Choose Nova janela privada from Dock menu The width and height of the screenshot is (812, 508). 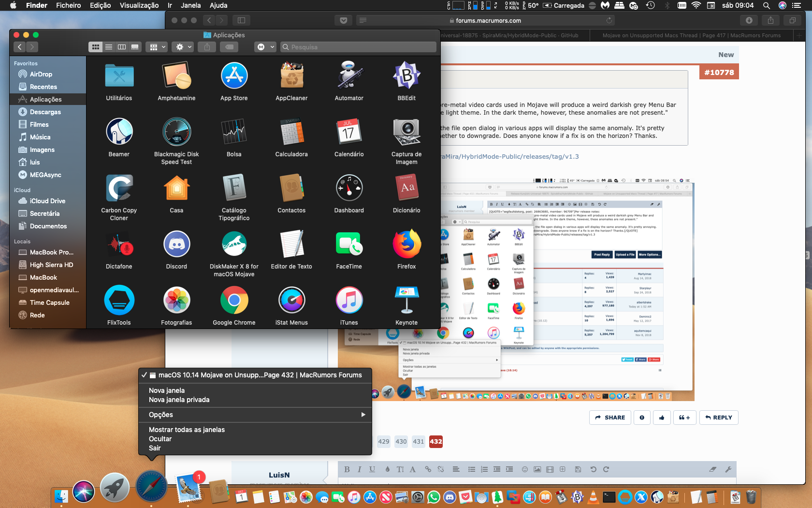(x=179, y=400)
